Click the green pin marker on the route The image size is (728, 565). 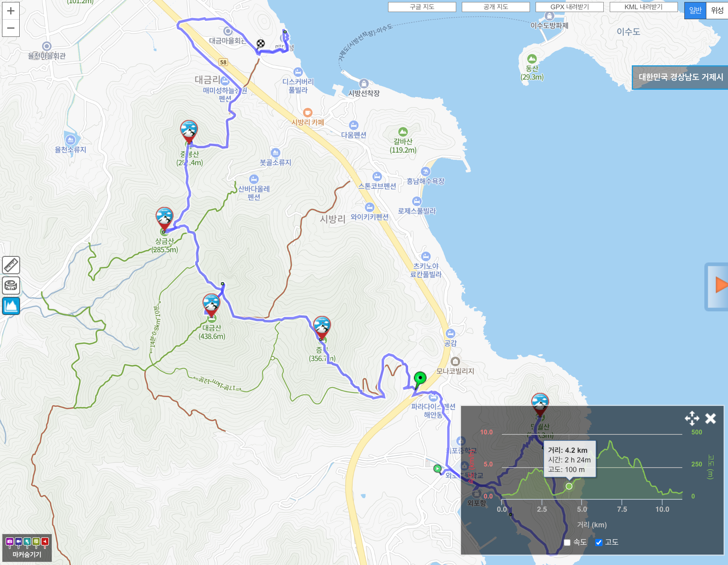point(420,379)
